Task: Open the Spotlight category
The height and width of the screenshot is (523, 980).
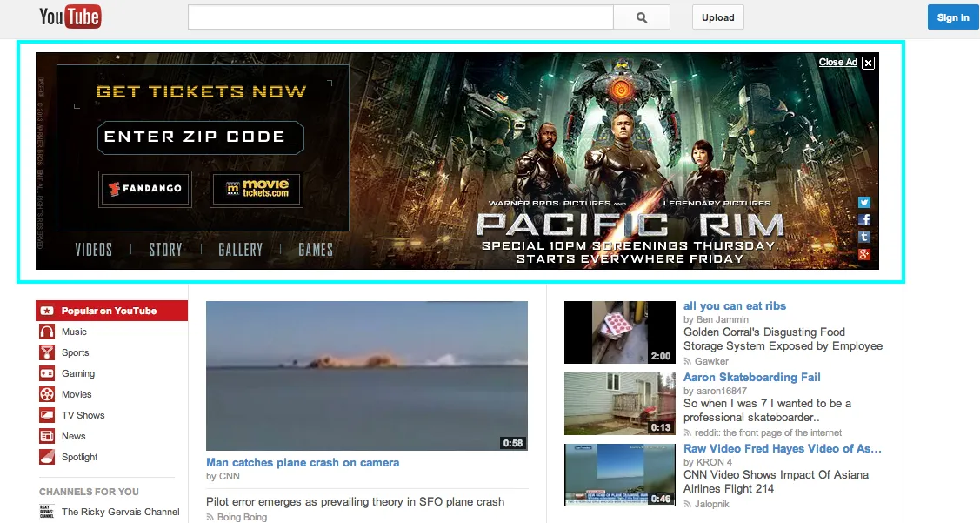Action: click(x=79, y=458)
